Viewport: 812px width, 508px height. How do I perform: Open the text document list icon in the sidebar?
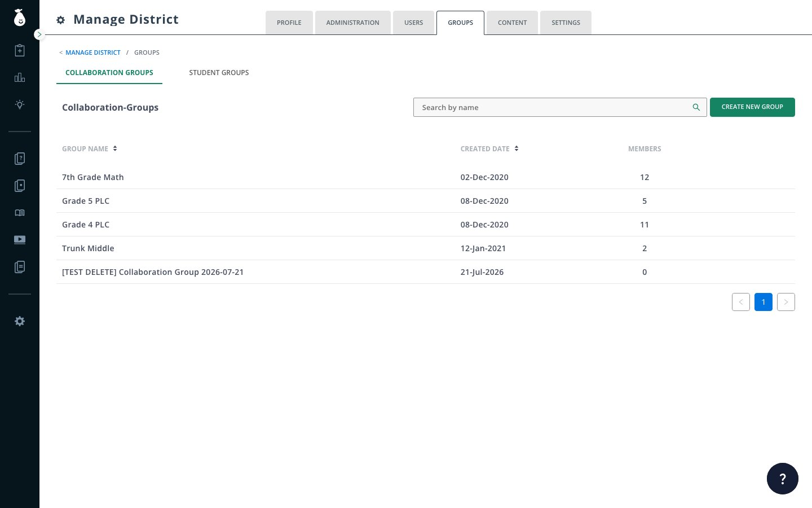[x=20, y=267]
